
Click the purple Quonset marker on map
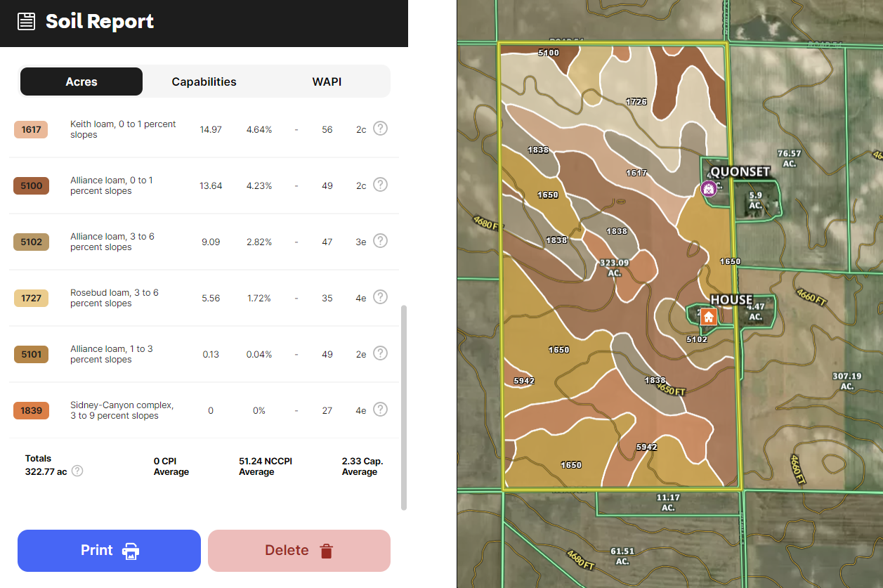709,188
